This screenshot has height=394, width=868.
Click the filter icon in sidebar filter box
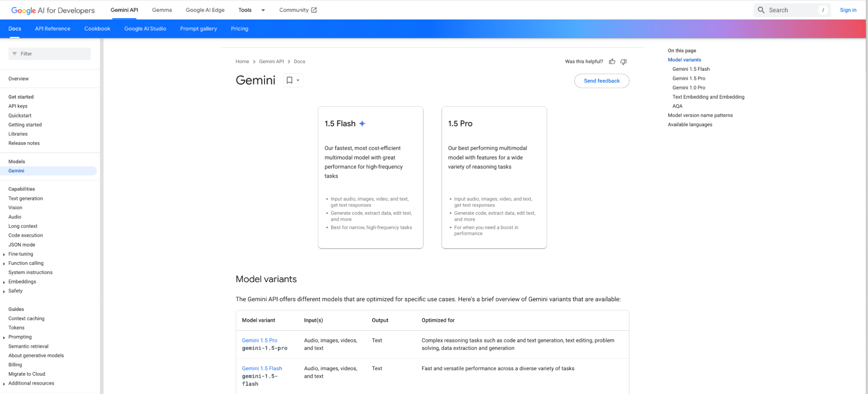(x=15, y=54)
